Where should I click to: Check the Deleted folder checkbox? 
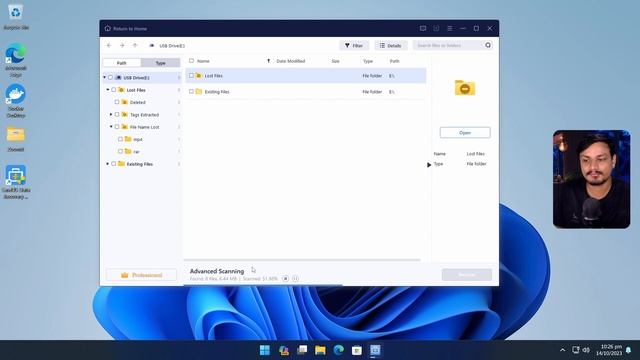(x=117, y=102)
